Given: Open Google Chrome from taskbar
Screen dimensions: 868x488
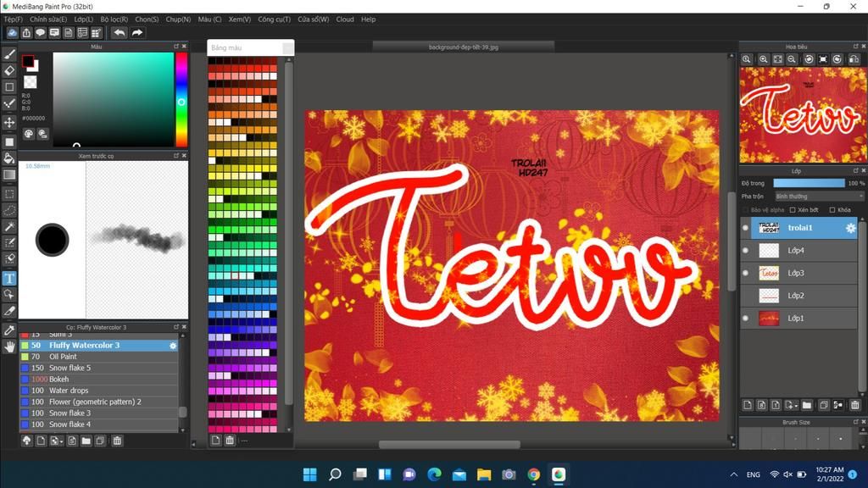Looking at the screenshot, I should pos(534,474).
